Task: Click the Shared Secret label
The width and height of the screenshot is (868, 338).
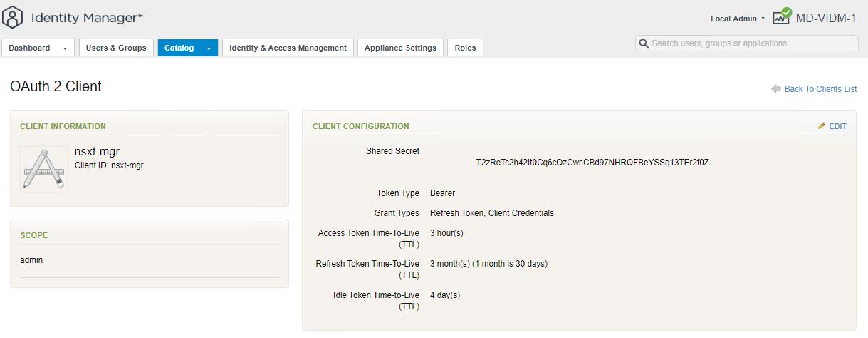Action: [x=392, y=151]
